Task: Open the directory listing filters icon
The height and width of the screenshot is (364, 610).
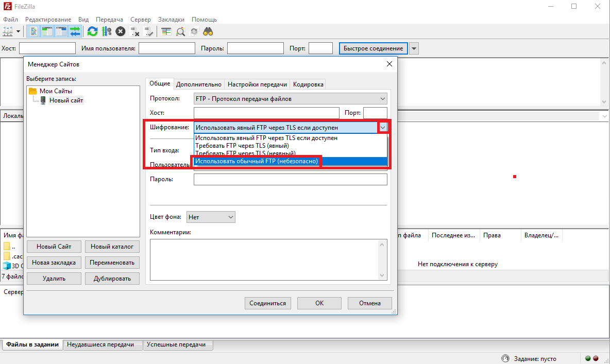Action: (x=166, y=31)
